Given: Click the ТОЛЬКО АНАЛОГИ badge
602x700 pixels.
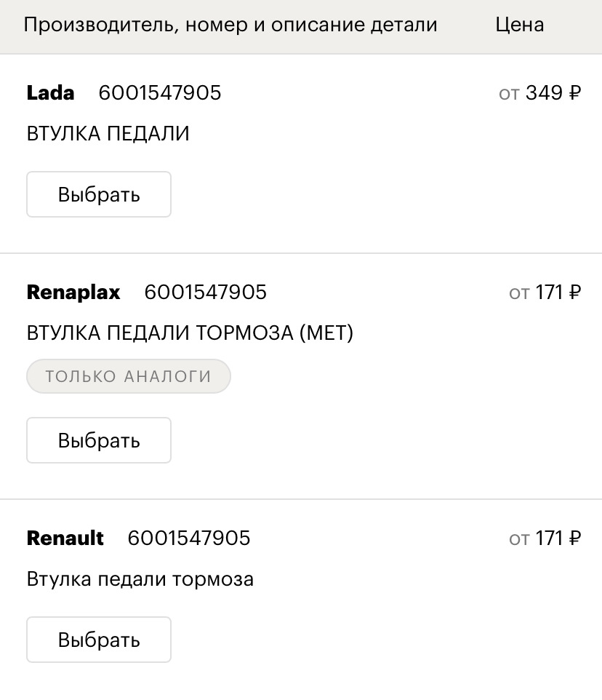Looking at the screenshot, I should pyautogui.click(x=128, y=375).
